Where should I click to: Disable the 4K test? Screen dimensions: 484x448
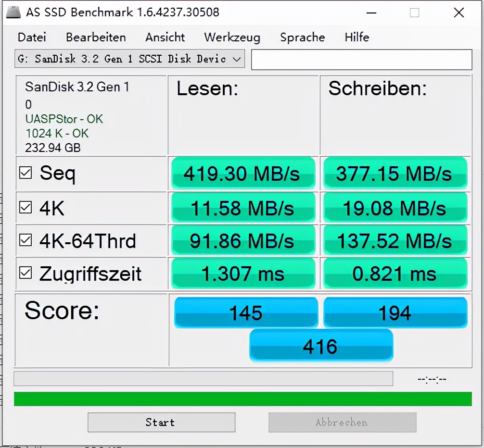click(x=26, y=207)
